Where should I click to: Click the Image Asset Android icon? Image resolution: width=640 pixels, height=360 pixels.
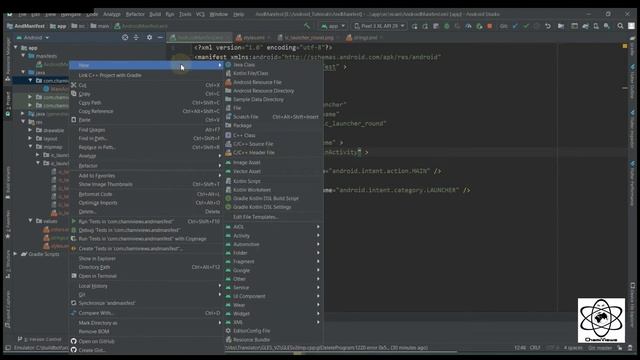[x=228, y=162]
